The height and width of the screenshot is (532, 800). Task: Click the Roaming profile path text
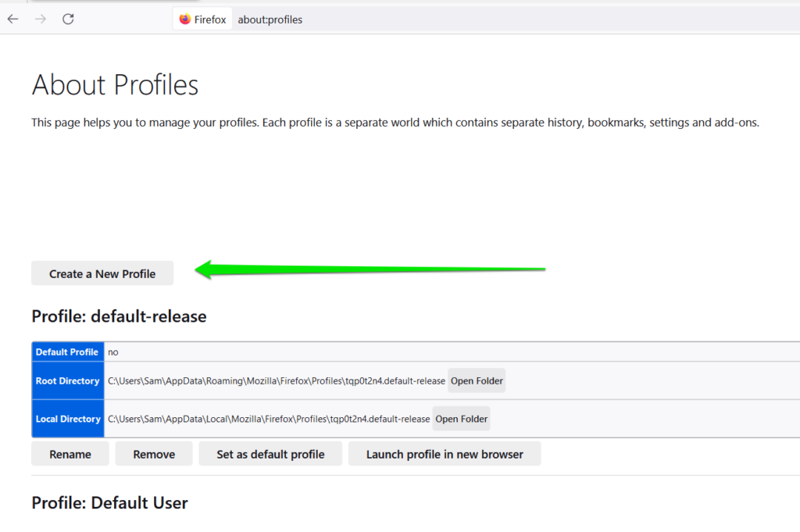click(x=277, y=380)
